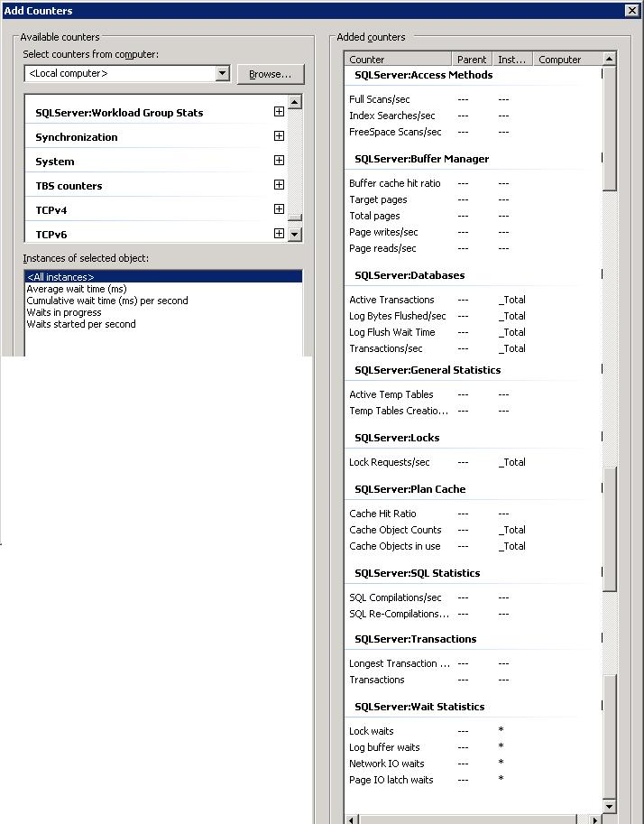
Task: Select SQLServer:Databases group header
Action: point(409,275)
